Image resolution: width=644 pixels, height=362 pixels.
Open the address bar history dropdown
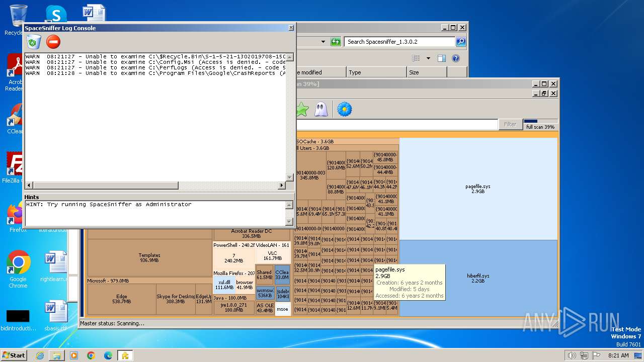point(323,42)
